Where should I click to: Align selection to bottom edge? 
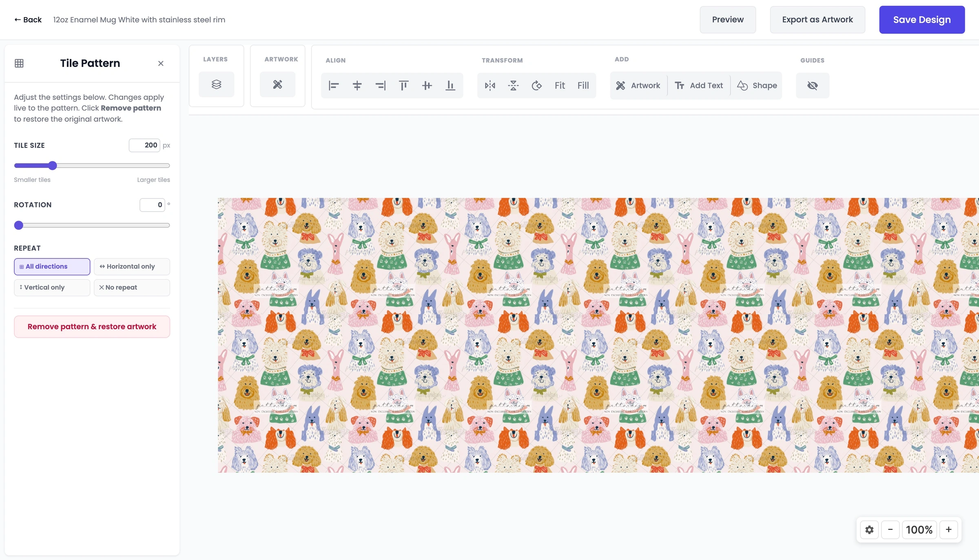[x=450, y=86]
